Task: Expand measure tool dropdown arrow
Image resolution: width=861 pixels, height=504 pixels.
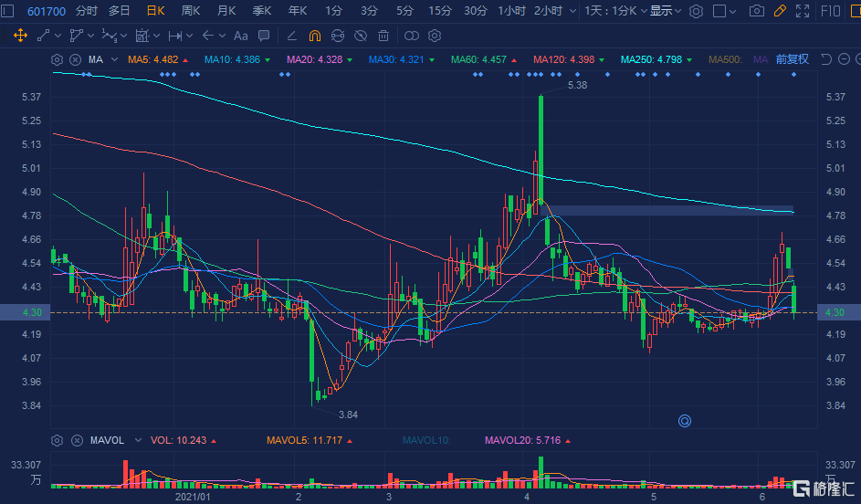Action: 156,37
